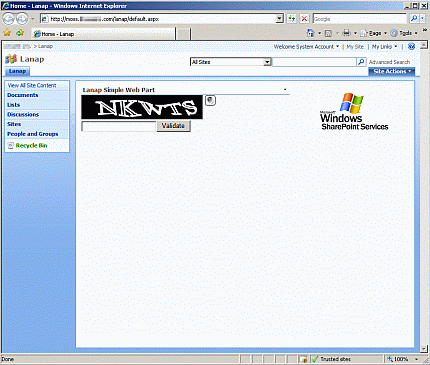
Task: Click the browser Back arrow button
Action: [x=9, y=19]
